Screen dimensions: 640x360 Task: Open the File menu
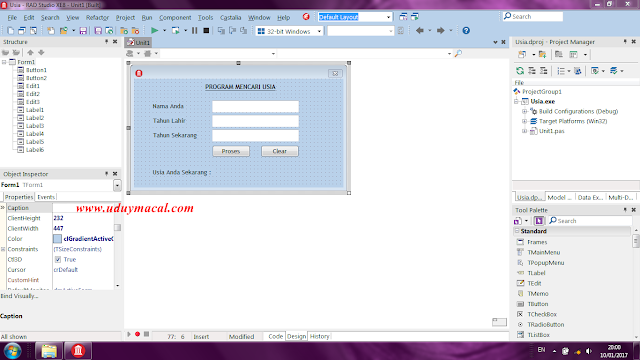pyautogui.click(x=12, y=18)
